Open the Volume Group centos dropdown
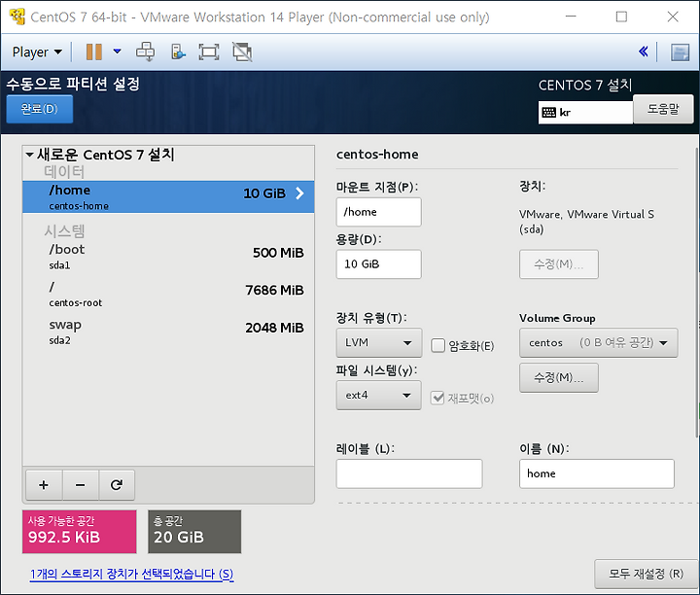The width and height of the screenshot is (700, 595). pos(598,342)
